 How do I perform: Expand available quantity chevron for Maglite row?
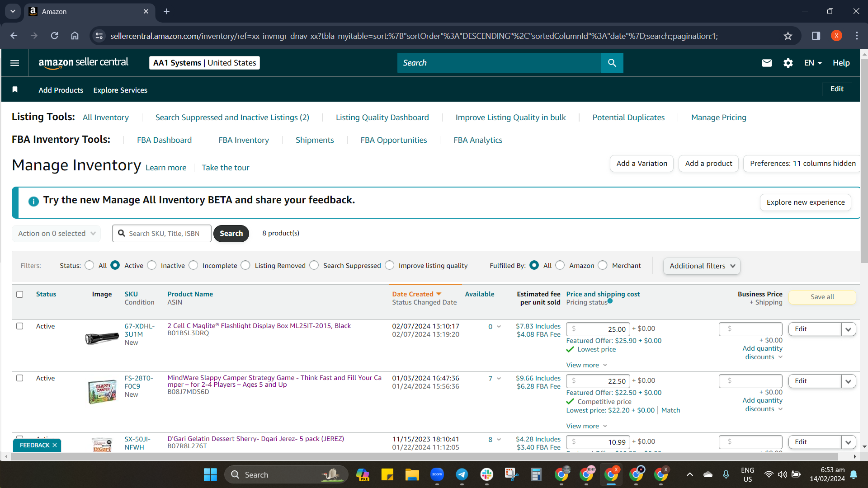point(499,327)
